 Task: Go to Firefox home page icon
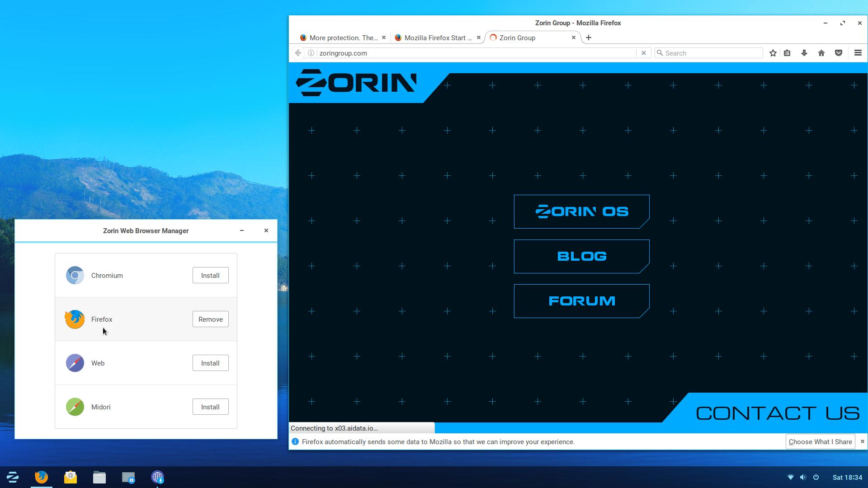[821, 53]
